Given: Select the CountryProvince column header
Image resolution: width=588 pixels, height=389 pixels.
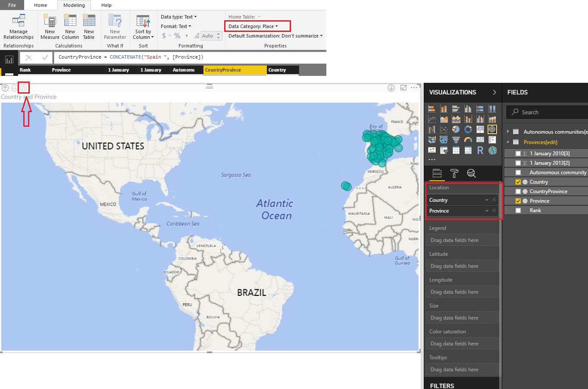Looking at the screenshot, I should point(235,70).
